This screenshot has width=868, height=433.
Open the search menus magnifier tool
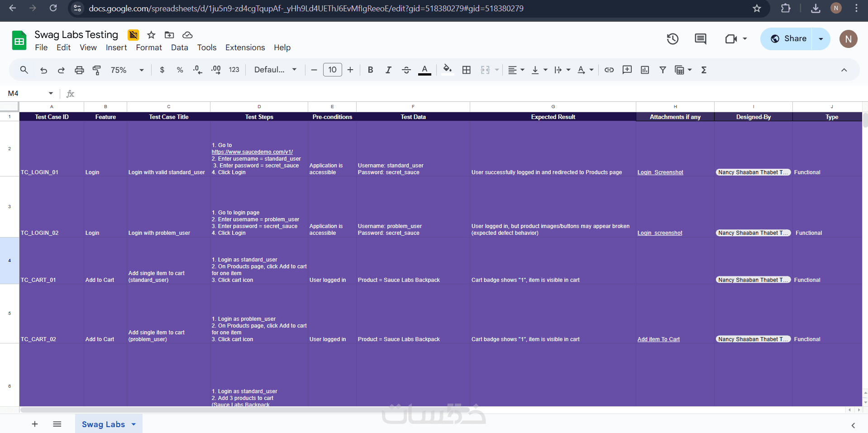[x=24, y=70]
